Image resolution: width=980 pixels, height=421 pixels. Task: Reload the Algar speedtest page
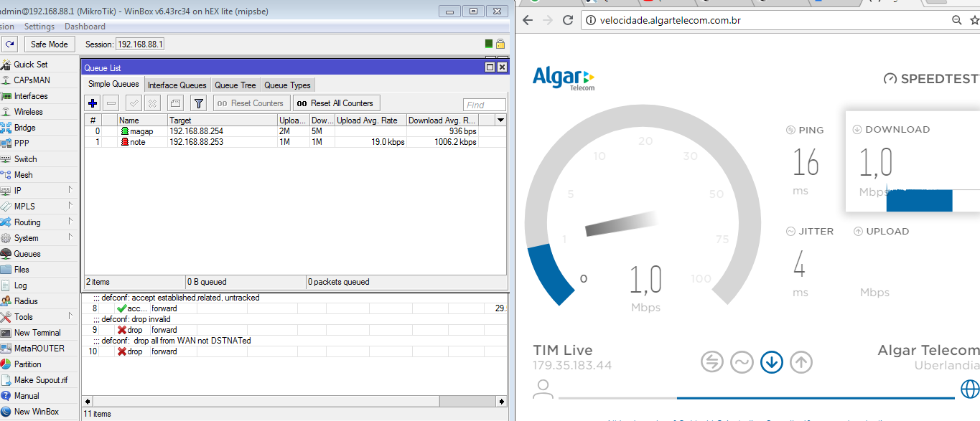click(x=568, y=20)
